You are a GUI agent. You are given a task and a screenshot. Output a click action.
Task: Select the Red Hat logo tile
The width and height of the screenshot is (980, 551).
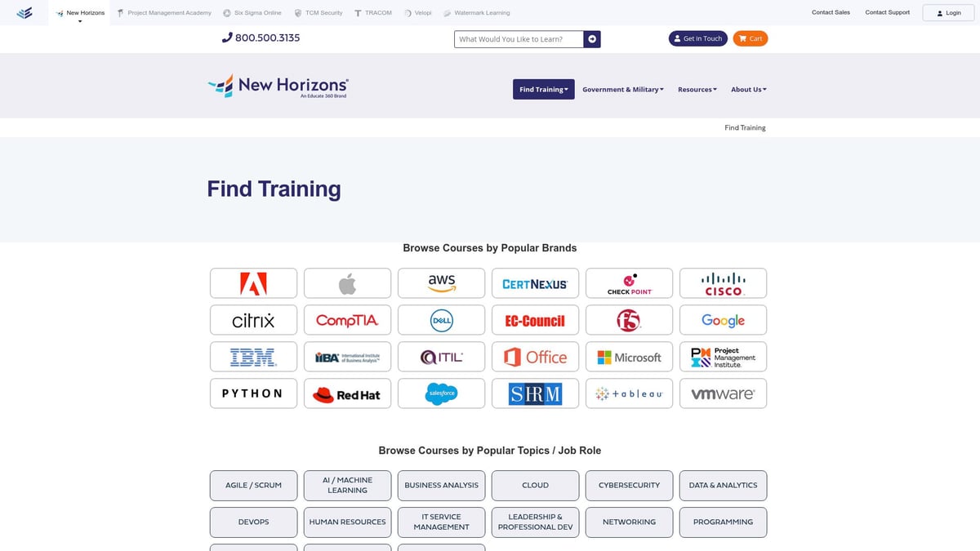(347, 393)
